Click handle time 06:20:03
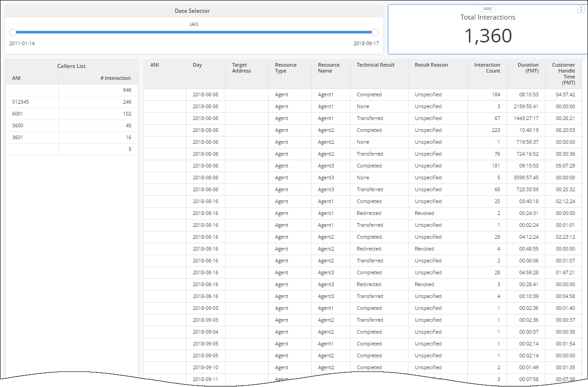The image size is (588, 387). pyautogui.click(x=565, y=130)
